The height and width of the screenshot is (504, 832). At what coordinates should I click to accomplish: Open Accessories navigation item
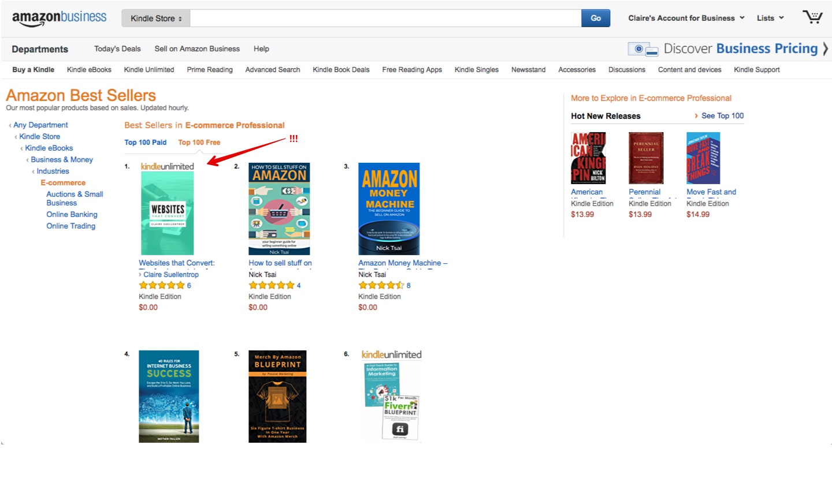[577, 70]
